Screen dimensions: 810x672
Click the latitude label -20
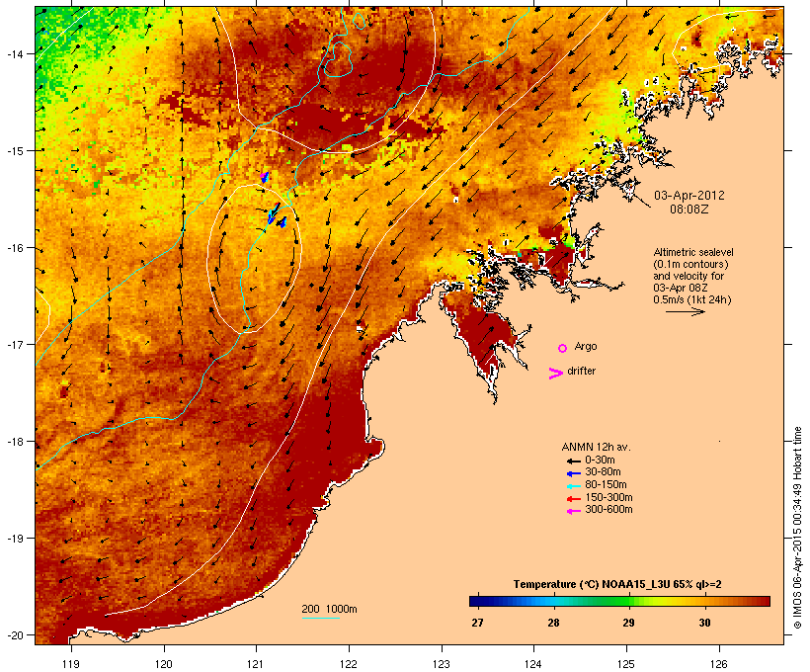15,635
